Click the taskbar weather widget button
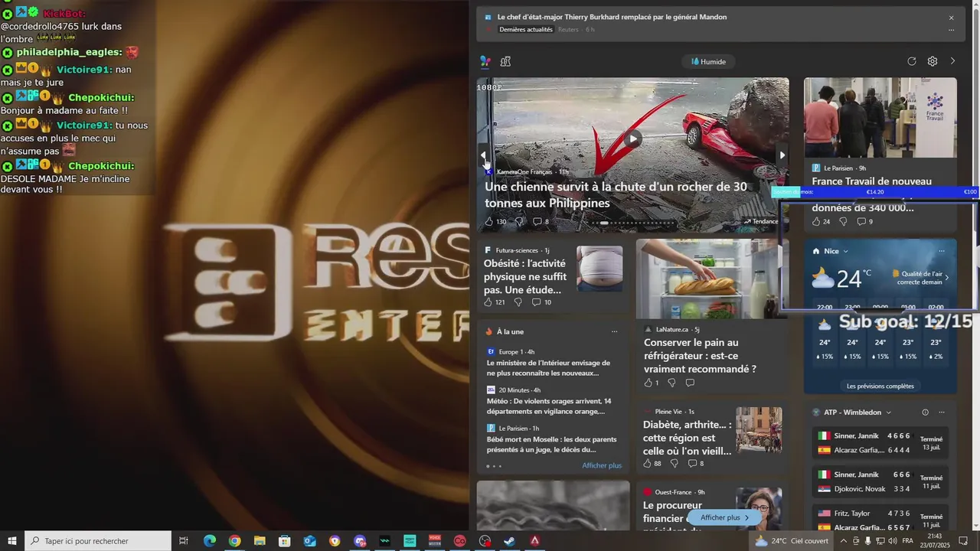This screenshot has height=551, width=980. coord(792,541)
